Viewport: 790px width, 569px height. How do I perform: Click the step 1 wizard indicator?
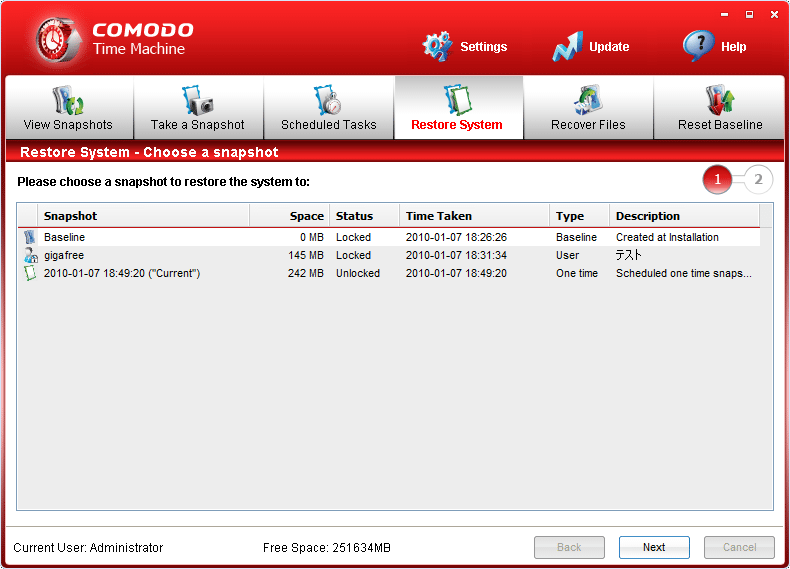(x=717, y=179)
